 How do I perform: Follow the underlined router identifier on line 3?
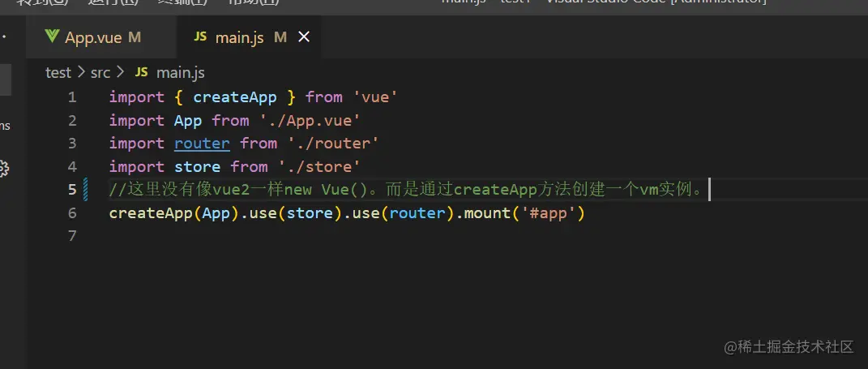[202, 144]
